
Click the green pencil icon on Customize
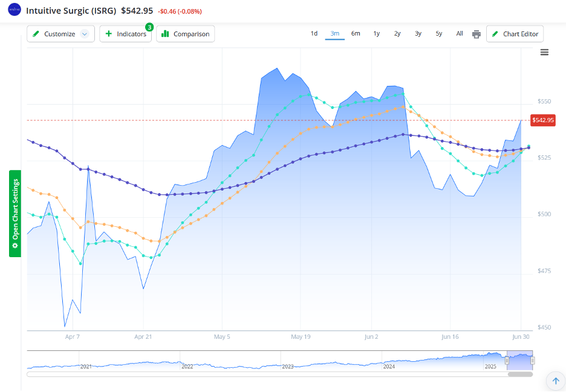click(36, 34)
